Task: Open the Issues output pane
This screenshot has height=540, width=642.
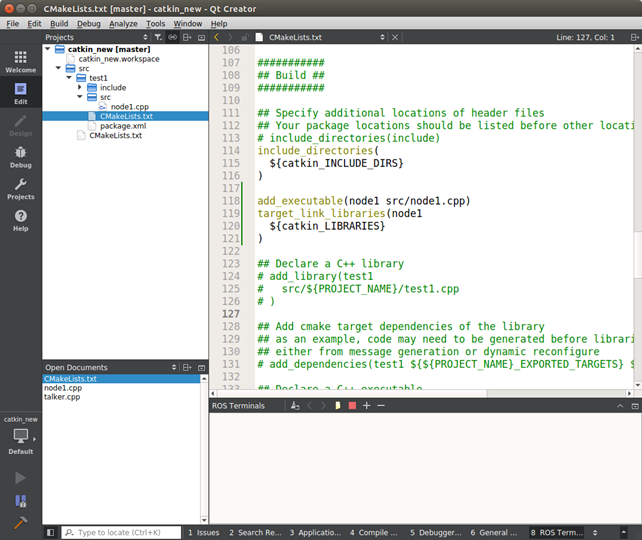Action: (x=204, y=532)
